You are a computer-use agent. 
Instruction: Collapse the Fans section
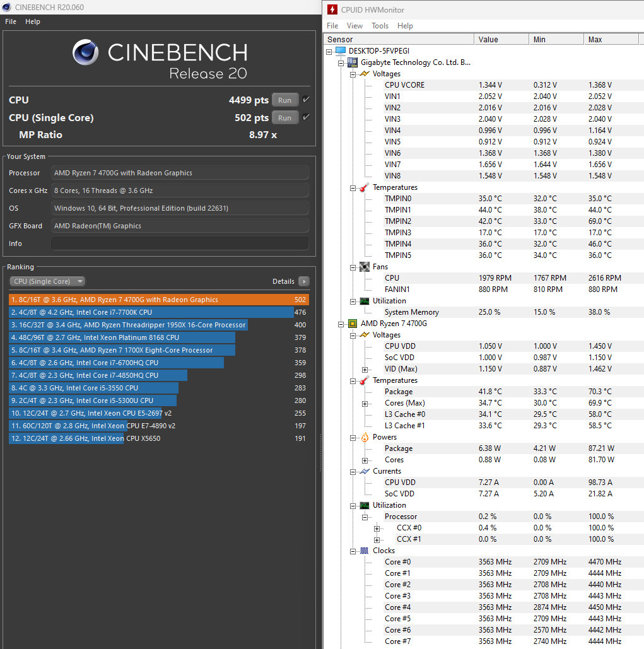coord(353,268)
